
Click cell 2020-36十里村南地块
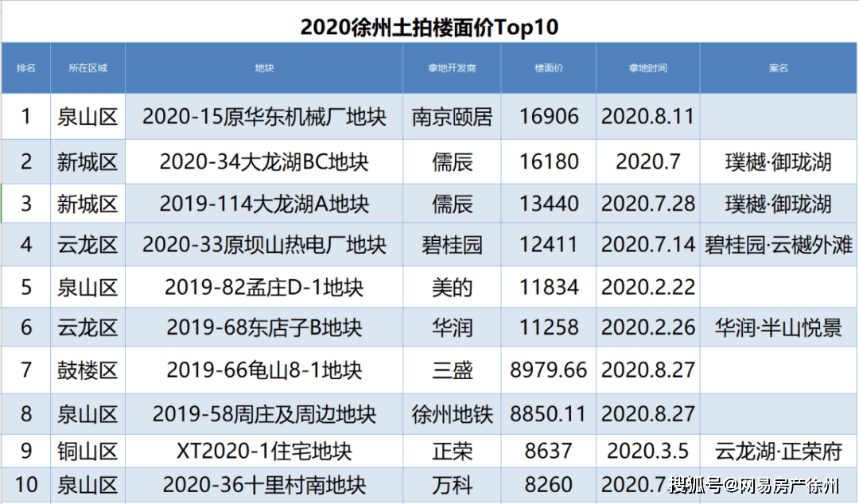[x=264, y=485]
